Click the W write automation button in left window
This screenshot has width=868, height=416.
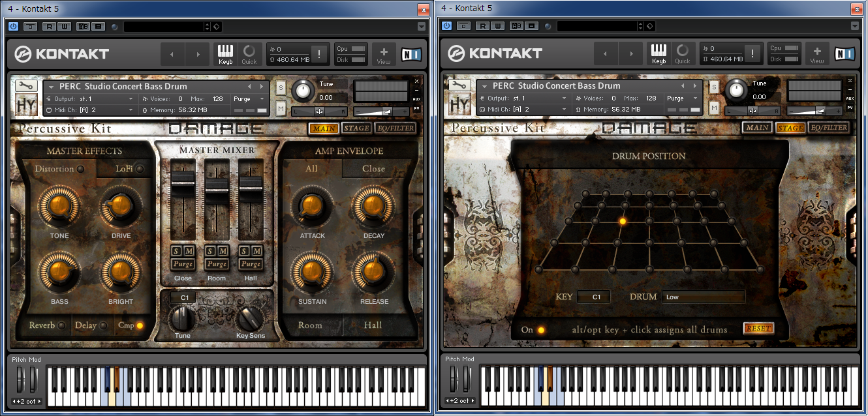64,27
